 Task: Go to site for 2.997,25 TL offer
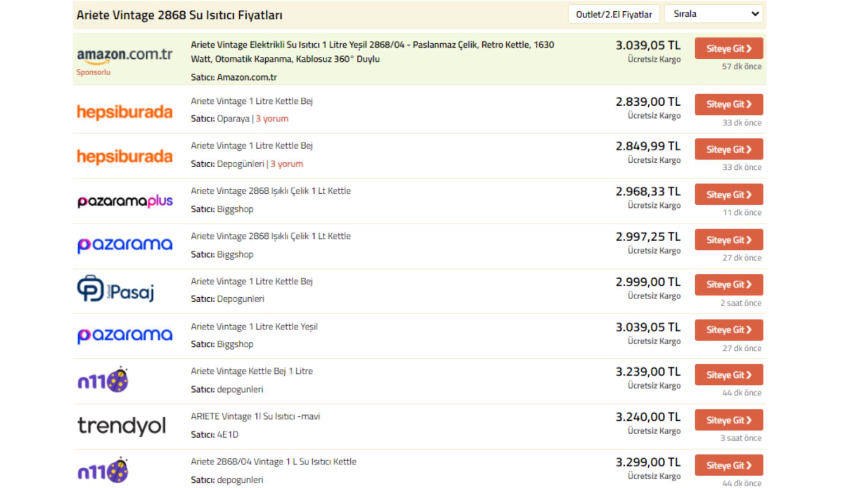(729, 239)
